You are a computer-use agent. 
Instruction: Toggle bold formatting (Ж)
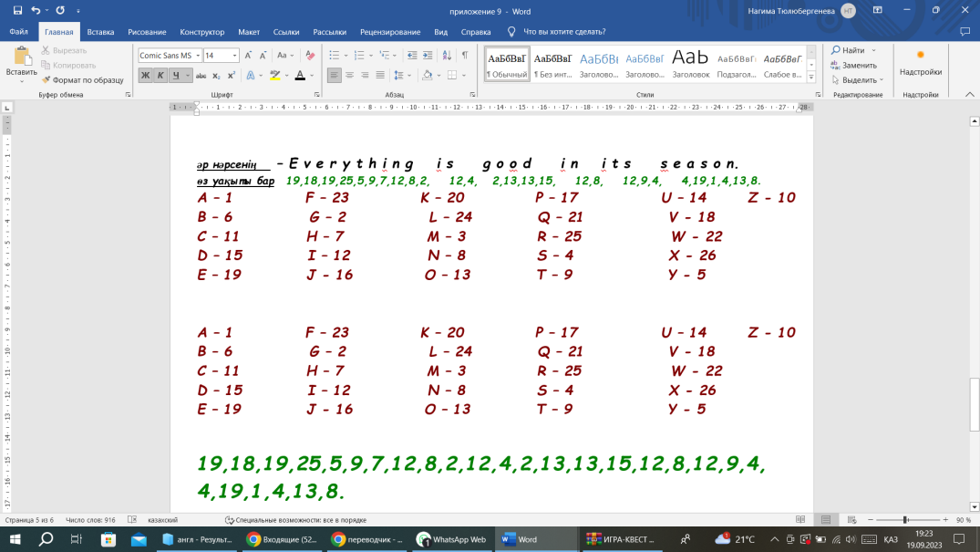[145, 75]
